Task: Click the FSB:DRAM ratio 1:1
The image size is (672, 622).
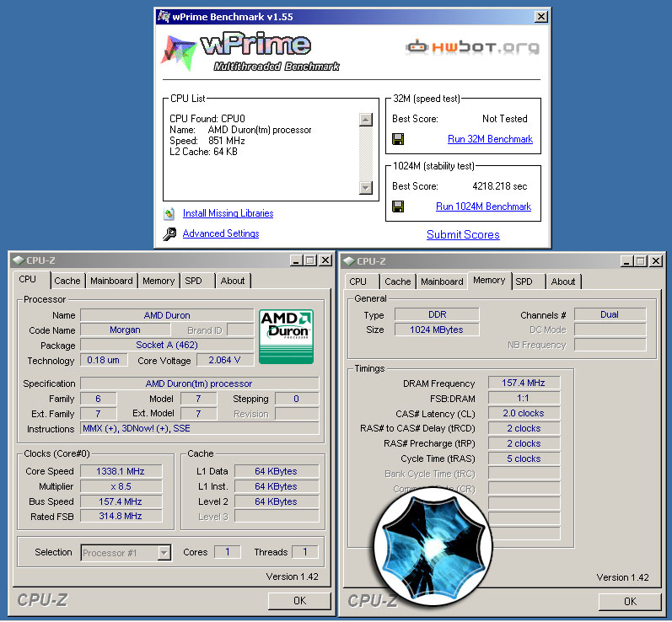Action: tap(524, 399)
